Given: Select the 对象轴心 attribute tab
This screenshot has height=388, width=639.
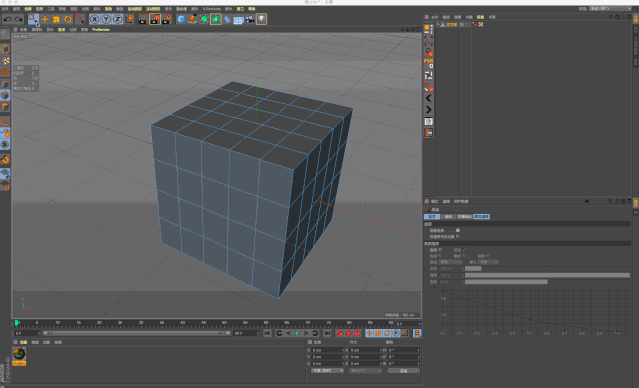Looking at the screenshot, I should [x=465, y=217].
